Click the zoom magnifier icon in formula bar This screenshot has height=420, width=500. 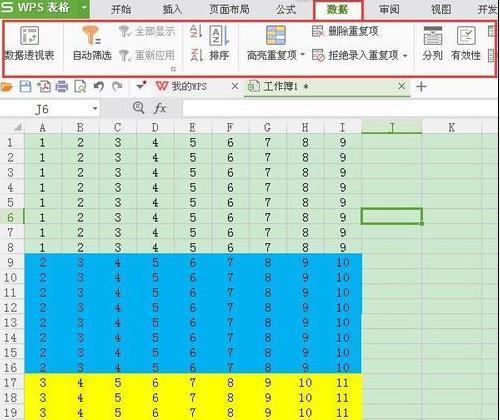pyautogui.click(x=138, y=108)
